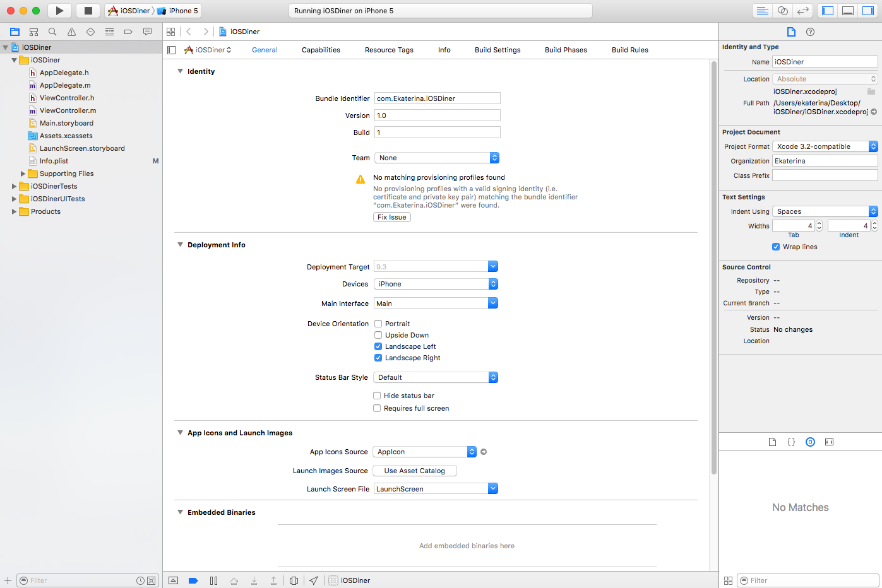Uncheck Landscape Left orientation
The height and width of the screenshot is (588, 882).
coord(378,346)
